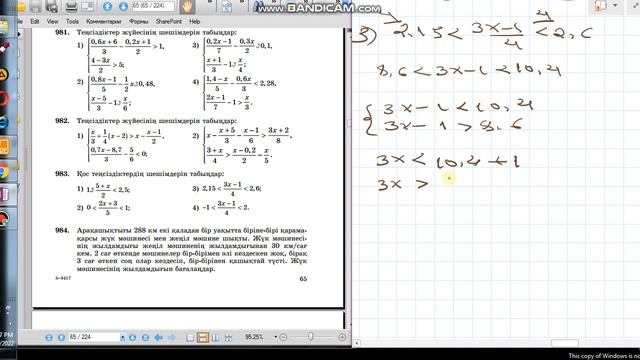Click heading 'Қос теңсіздіктердің шешімдерін табыңдар'

click(150, 174)
